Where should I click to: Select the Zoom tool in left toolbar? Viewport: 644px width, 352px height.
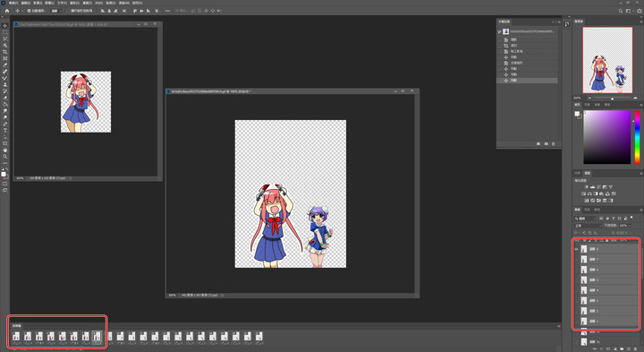pos(5,157)
